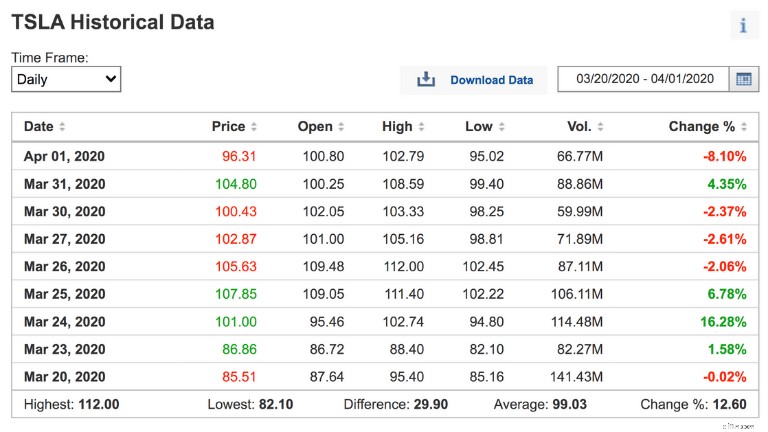Select the Mar 24, 2020 date cell
The image size is (768, 432).
[x=65, y=322]
